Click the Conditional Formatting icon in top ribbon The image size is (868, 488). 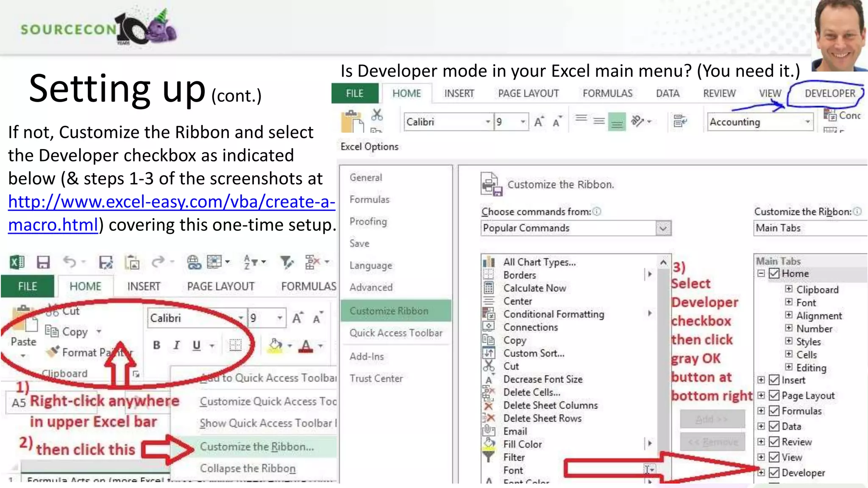[x=829, y=115]
